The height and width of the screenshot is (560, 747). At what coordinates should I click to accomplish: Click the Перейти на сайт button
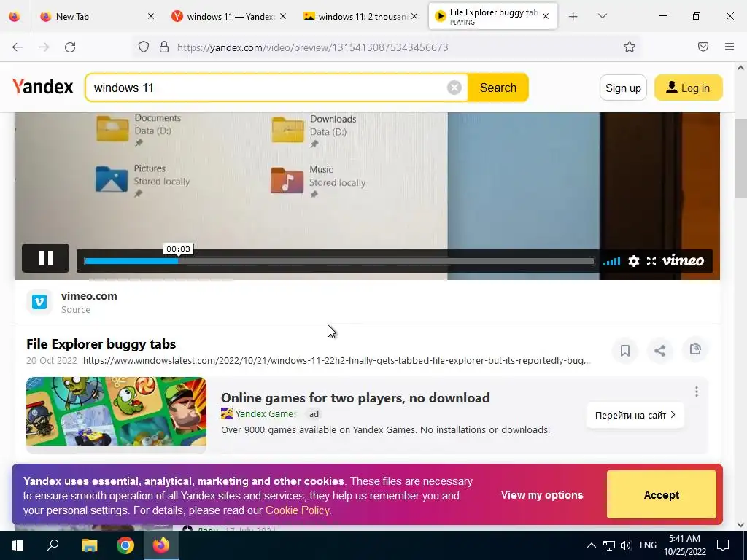(x=635, y=415)
